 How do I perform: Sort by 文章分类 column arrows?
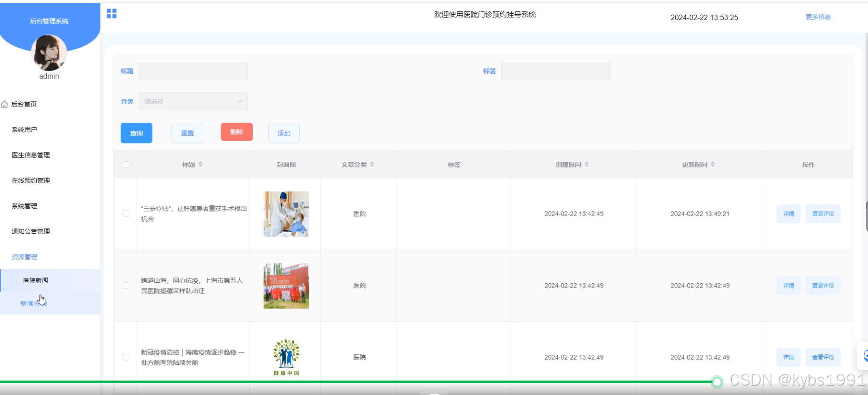[372, 164]
